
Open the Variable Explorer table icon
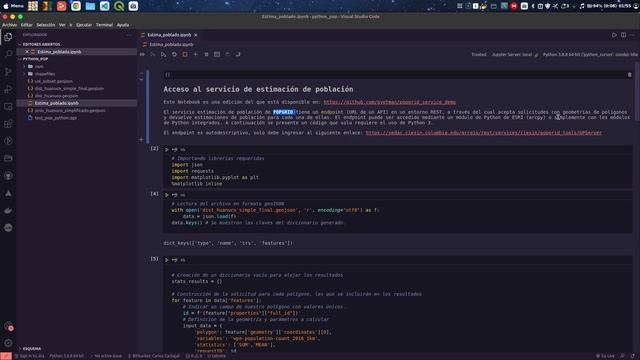(217, 54)
